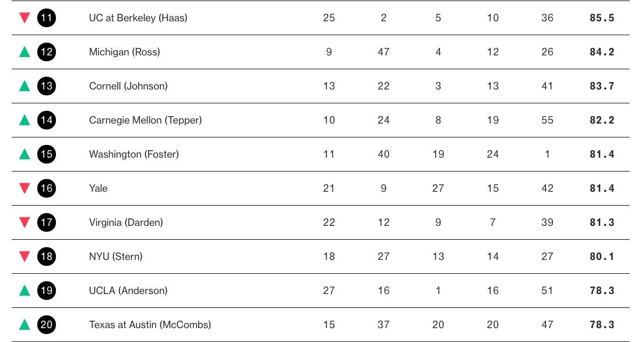Click the rank 14 black circle badge

pos(46,120)
